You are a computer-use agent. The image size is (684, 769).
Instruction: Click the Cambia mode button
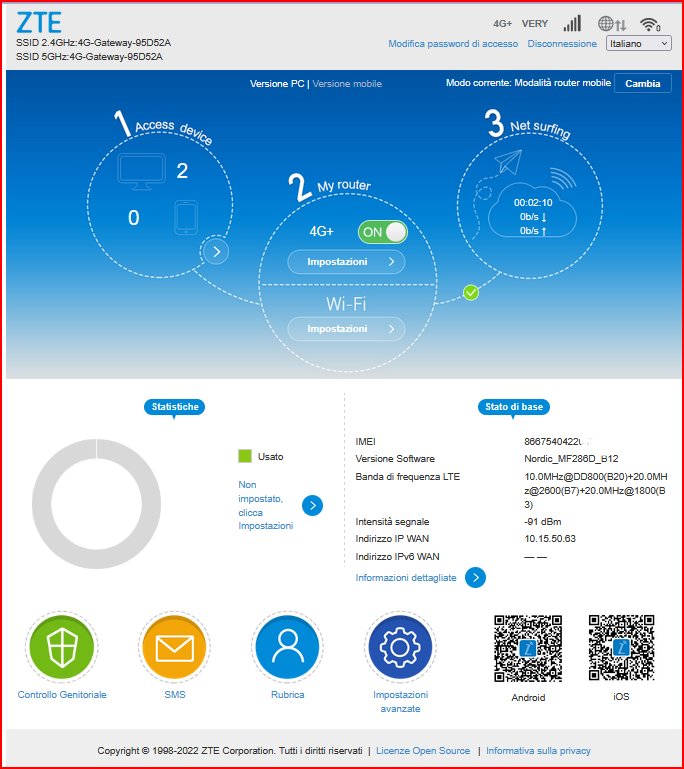(642, 84)
